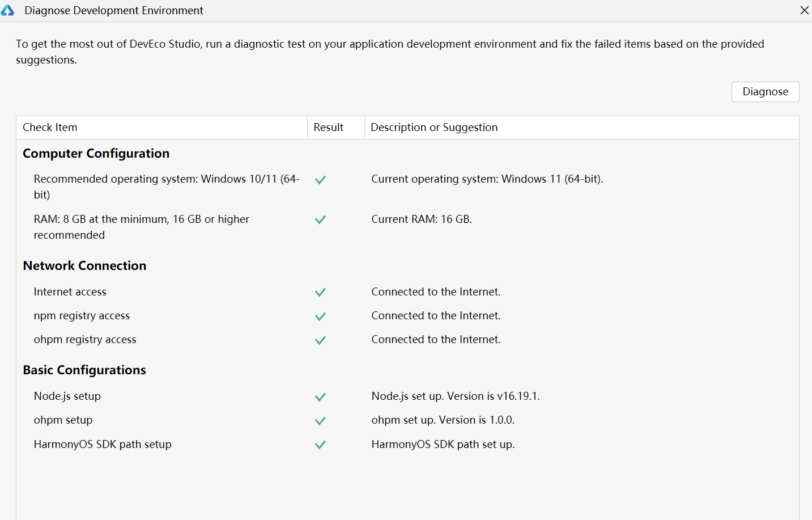Select the Basic Configurations section heading
Screen dimensions: 812x520
coord(84,370)
